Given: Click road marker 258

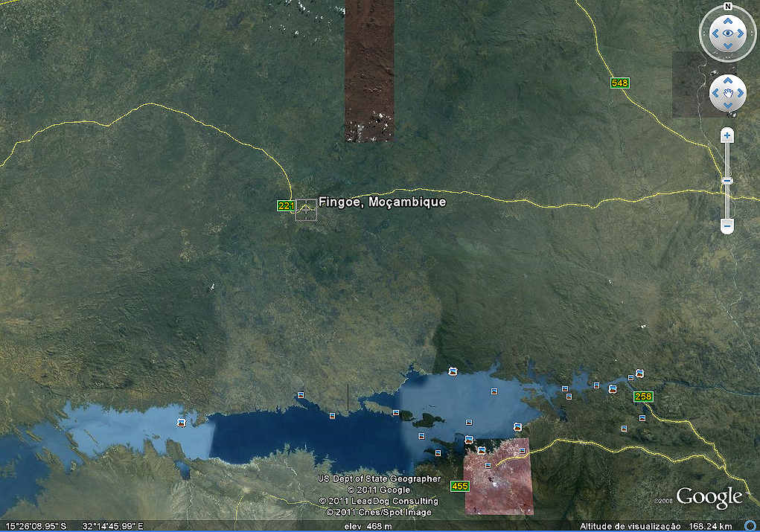Looking at the screenshot, I should click(642, 397).
